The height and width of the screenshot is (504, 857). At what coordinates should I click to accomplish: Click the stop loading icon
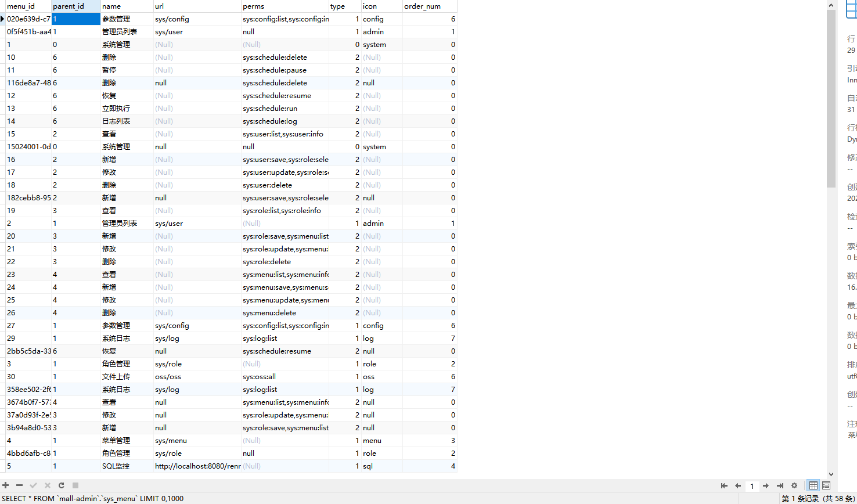[x=75, y=485]
